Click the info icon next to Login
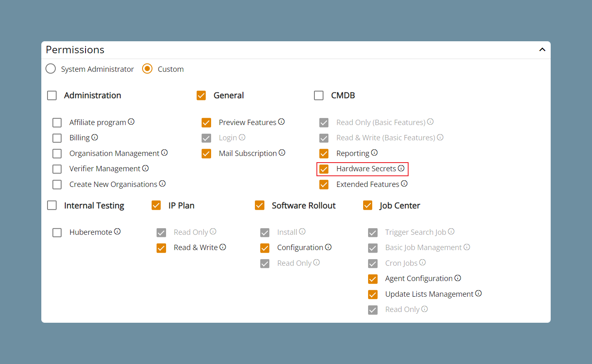592x364 pixels. pos(242,137)
